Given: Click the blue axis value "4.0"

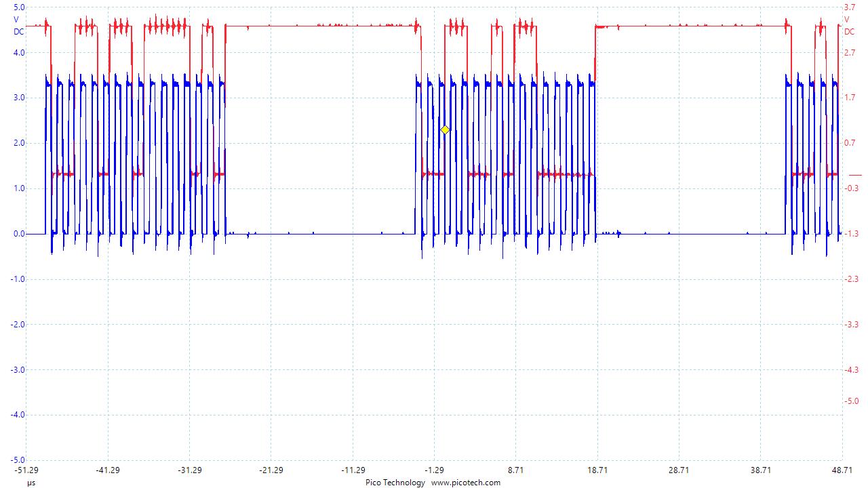Looking at the screenshot, I should pos(19,53).
